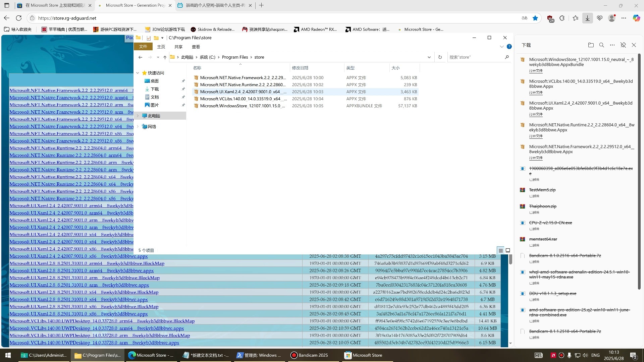Open Explorer help question mark icon
The height and width of the screenshot is (362, 644).
pyautogui.click(x=509, y=47)
